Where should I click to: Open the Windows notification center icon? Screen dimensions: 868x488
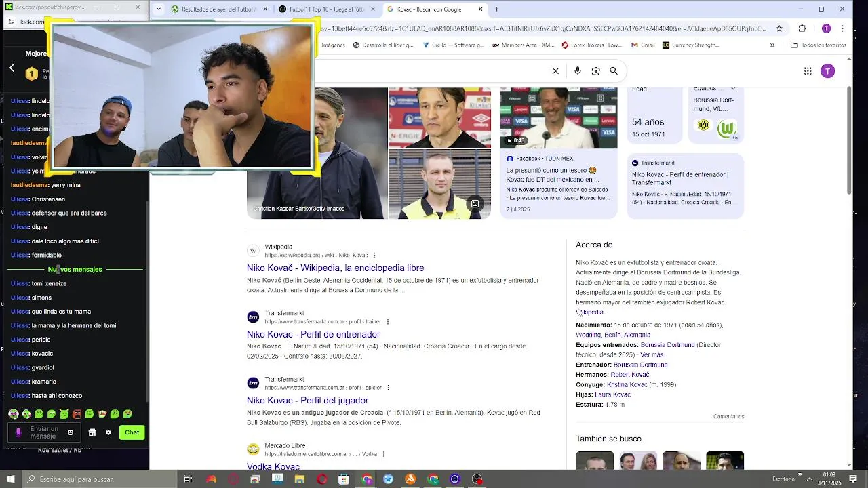coord(853,479)
